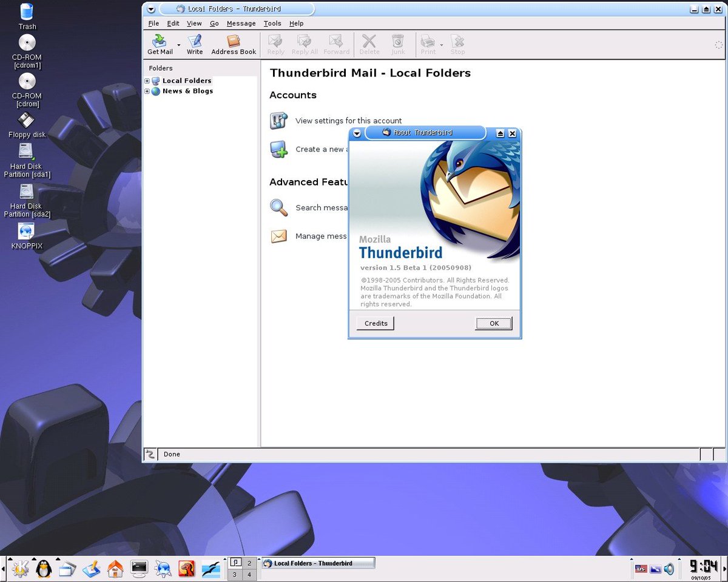The height and width of the screenshot is (582, 728).
Task: Click Local Folders - Thunderbird taskbar entry
Action: pyautogui.click(x=318, y=563)
